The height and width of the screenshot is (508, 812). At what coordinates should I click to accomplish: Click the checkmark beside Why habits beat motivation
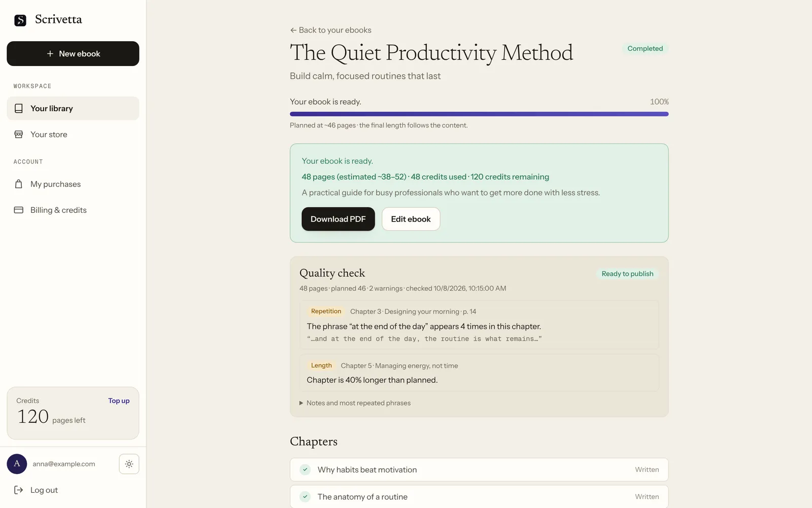click(x=305, y=470)
